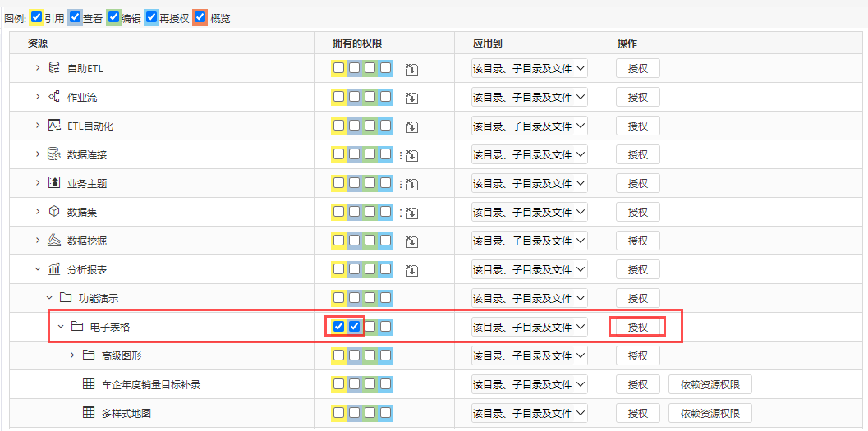Click the 资源 column header
The width and height of the screenshot is (868, 431).
point(39,44)
